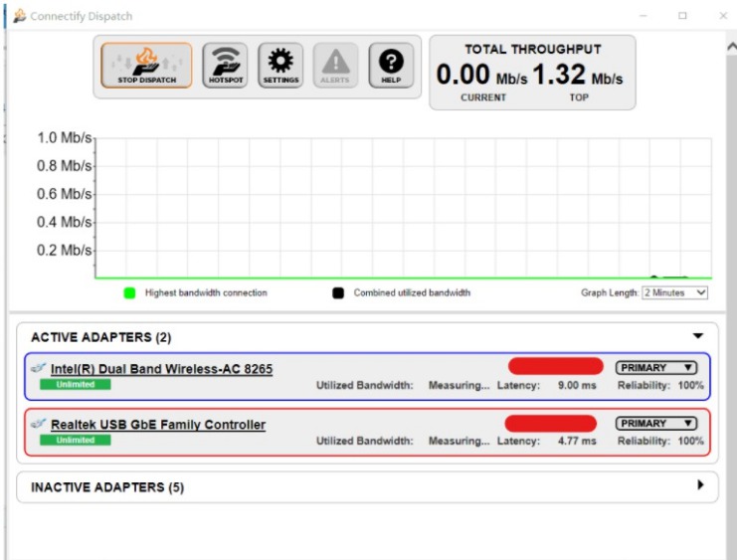
Task: Open the PRIMARY dropdown for Realtek USB adapter
Action: coord(656,423)
